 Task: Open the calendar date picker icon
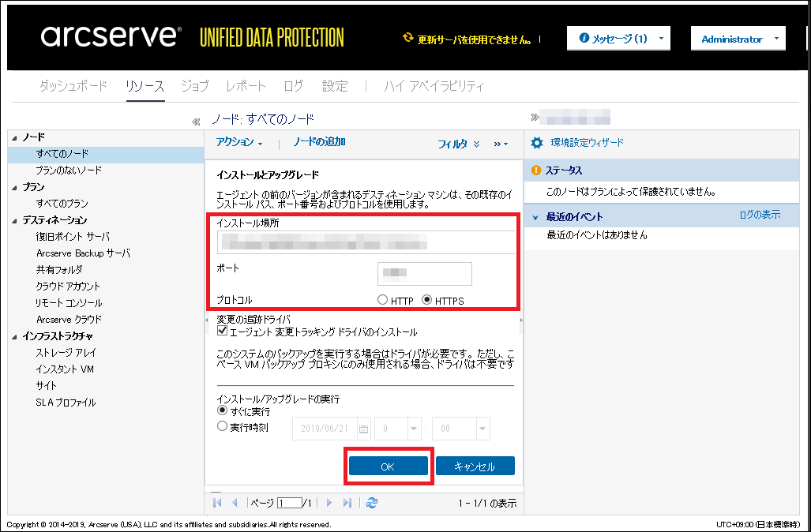(363, 429)
